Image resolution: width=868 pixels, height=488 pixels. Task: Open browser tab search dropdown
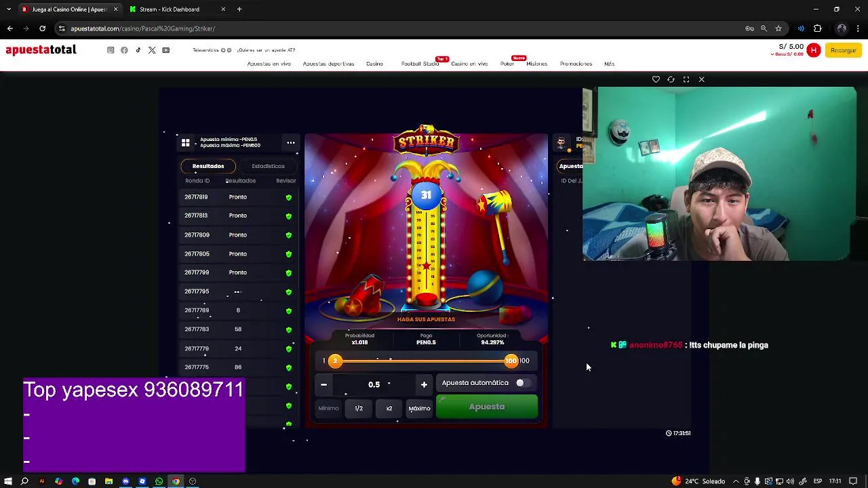click(x=8, y=9)
